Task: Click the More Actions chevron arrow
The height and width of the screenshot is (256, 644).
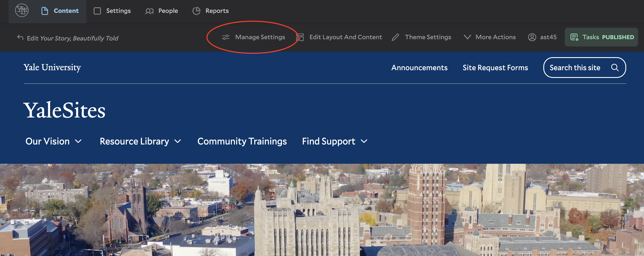Action: (x=467, y=37)
